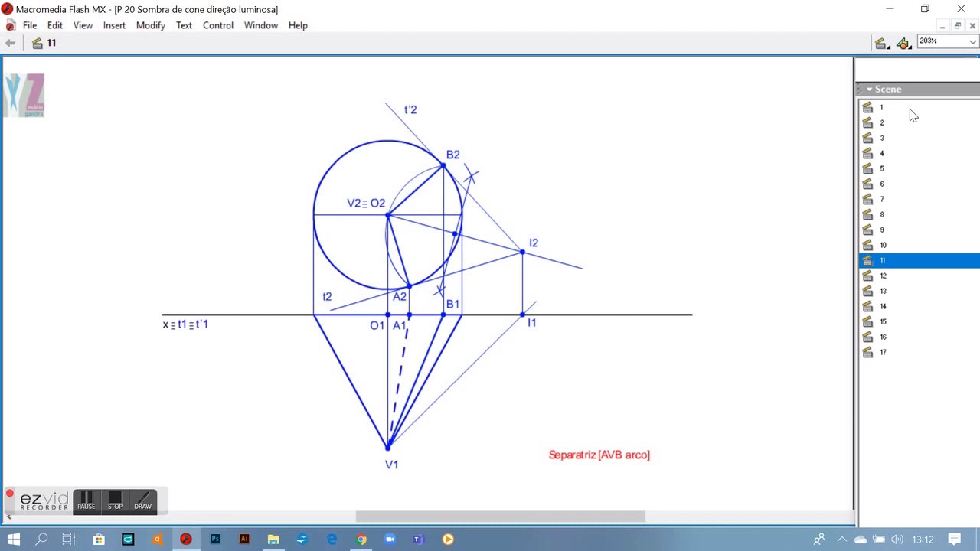Screen dimensions: 980x551
Task: Select scene 7 in Scene panel
Action: coord(919,200)
